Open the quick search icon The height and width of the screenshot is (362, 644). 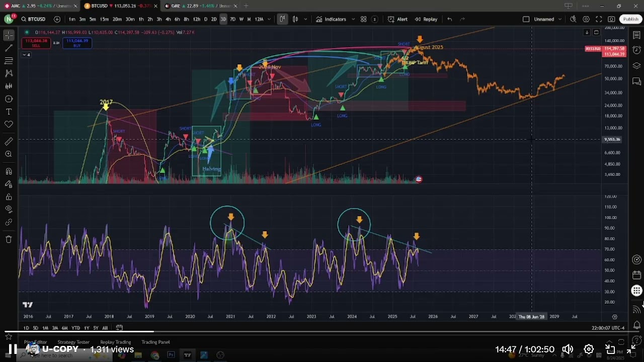pos(573,19)
